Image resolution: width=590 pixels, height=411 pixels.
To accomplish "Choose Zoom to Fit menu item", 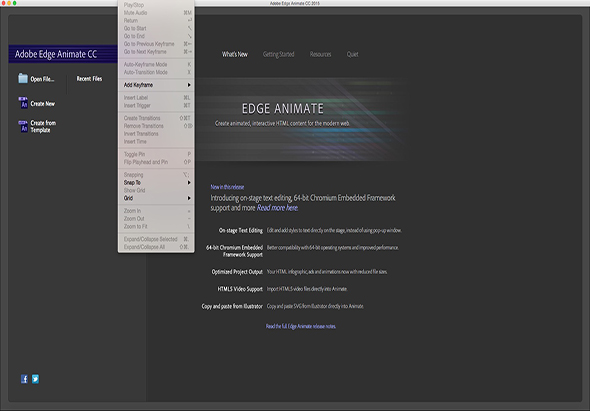I will (156, 227).
